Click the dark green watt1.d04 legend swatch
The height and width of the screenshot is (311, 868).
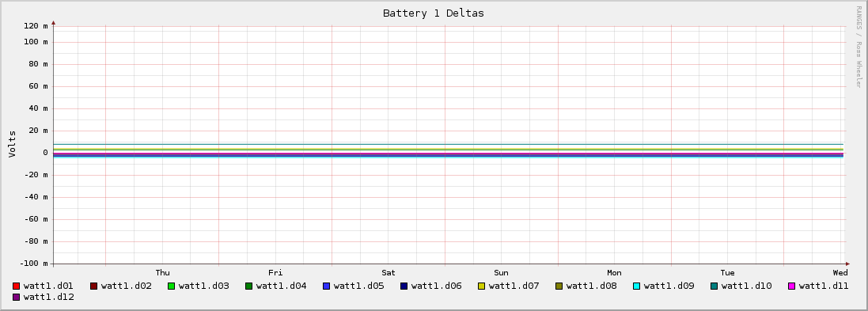(x=248, y=286)
